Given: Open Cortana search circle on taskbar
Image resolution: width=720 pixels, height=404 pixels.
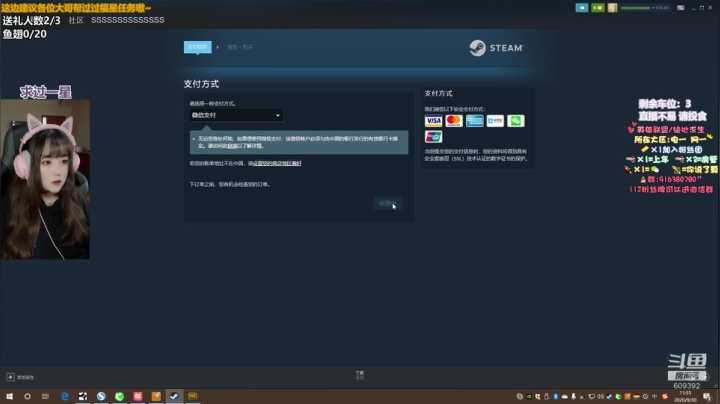Looking at the screenshot, I should tap(27, 396).
